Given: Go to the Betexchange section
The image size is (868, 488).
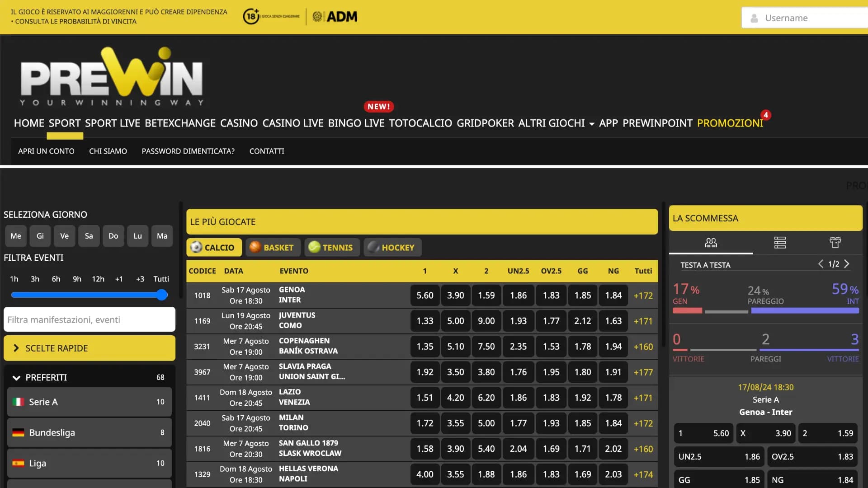Looking at the screenshot, I should 180,123.
